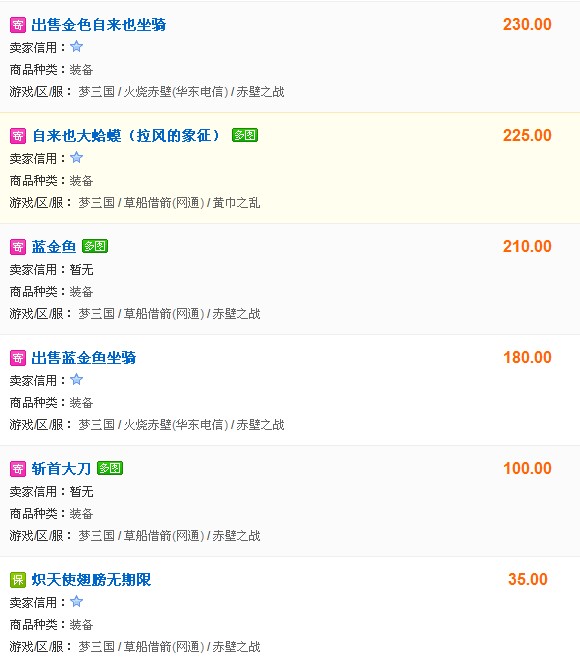The image size is (580, 664).
Task: Open the 蓝金鱼 listing title
Action: pyautogui.click(x=53, y=247)
